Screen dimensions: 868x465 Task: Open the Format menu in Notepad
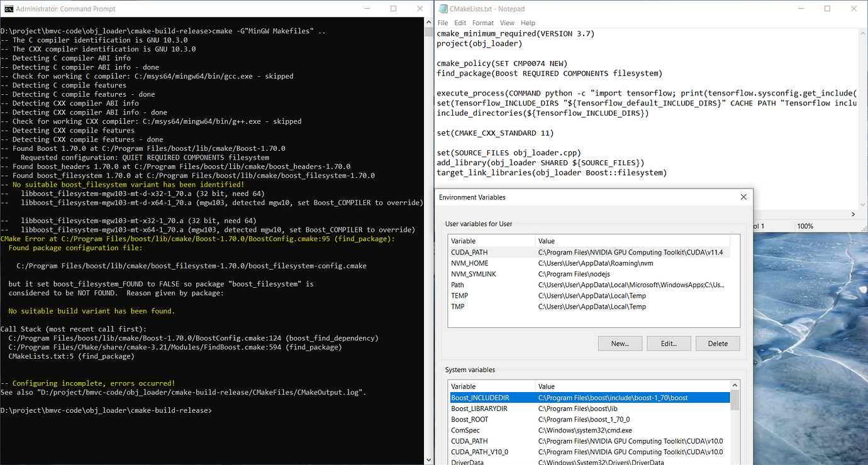[x=483, y=23]
